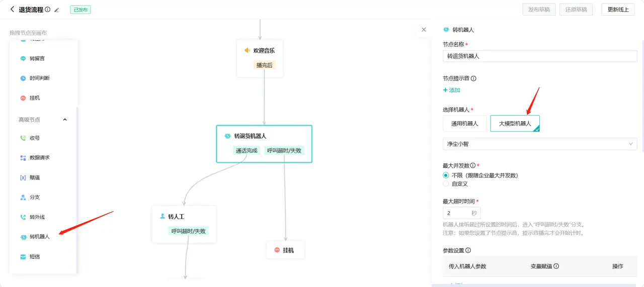Click the 转留言 label in palette
The width and height of the screenshot is (644, 287).
coord(37,58)
